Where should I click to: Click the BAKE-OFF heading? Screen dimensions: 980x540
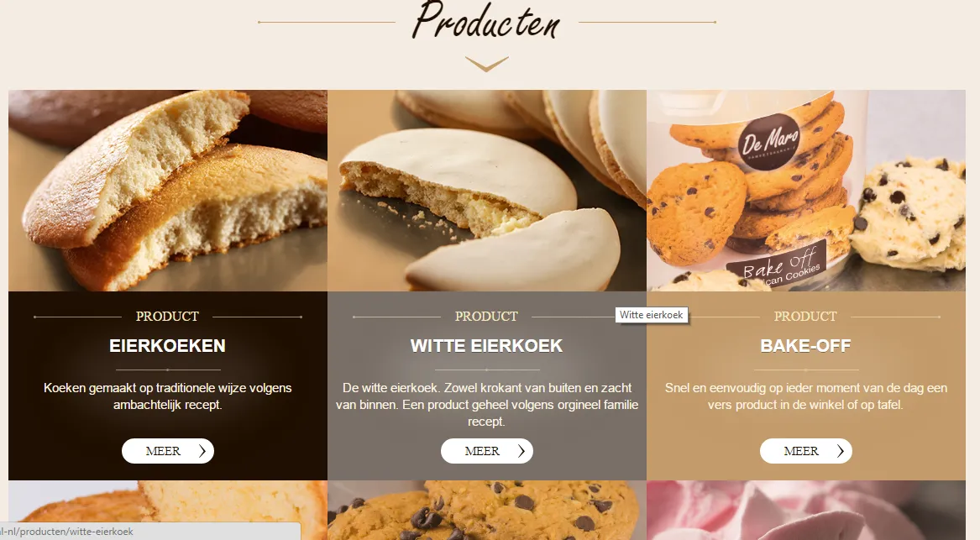[805, 346]
